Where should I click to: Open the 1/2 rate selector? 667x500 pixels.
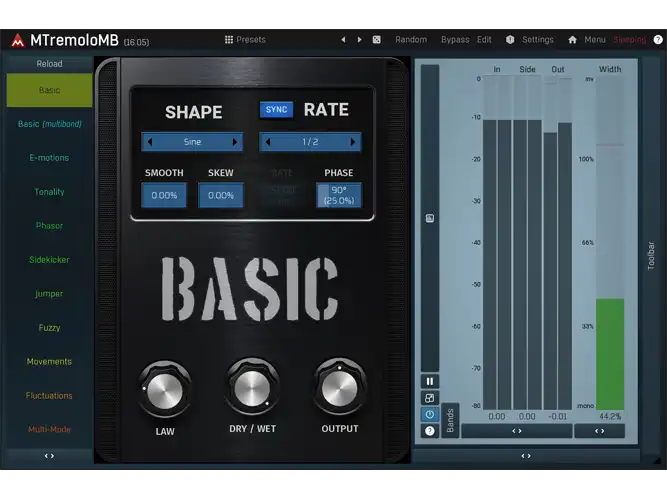310,142
